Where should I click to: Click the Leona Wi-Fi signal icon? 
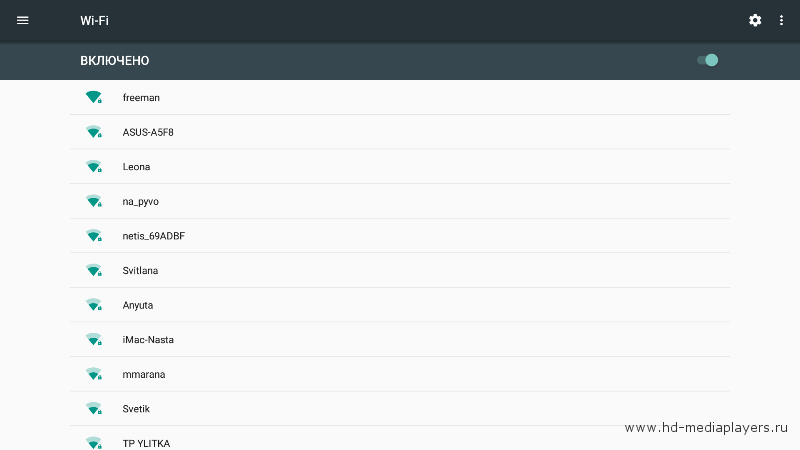[x=94, y=166]
